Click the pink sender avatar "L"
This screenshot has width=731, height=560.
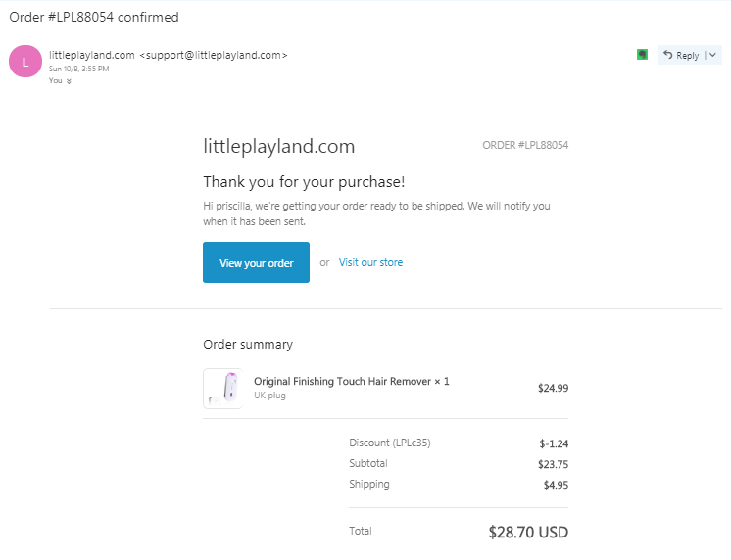[24, 62]
